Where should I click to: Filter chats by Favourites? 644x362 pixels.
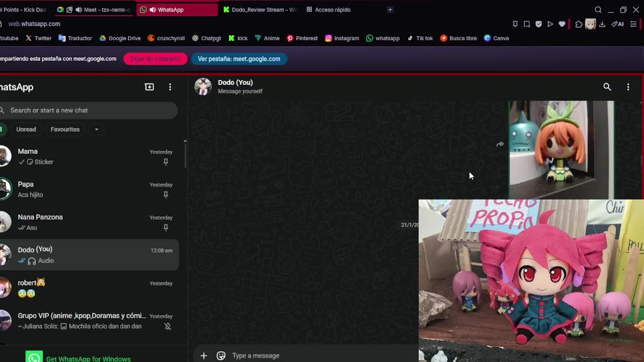click(x=65, y=129)
